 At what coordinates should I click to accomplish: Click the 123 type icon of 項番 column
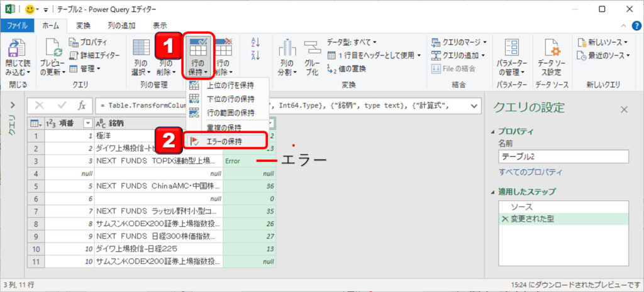pos(52,124)
